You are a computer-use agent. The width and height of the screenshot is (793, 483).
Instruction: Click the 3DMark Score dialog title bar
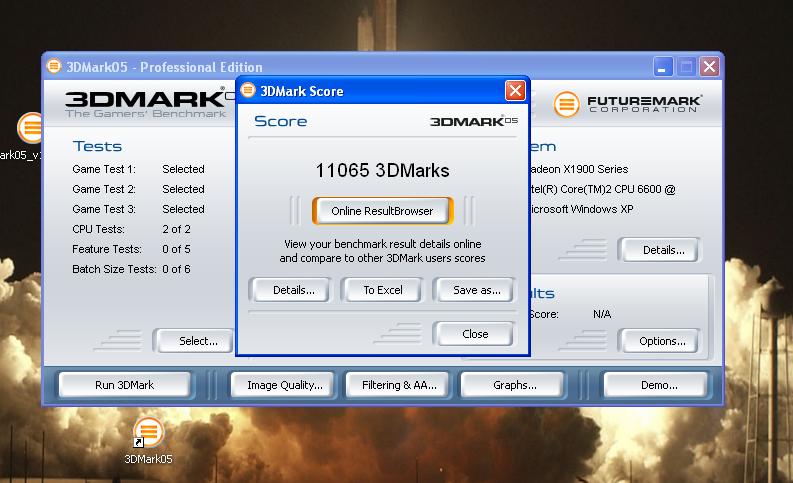click(x=383, y=91)
